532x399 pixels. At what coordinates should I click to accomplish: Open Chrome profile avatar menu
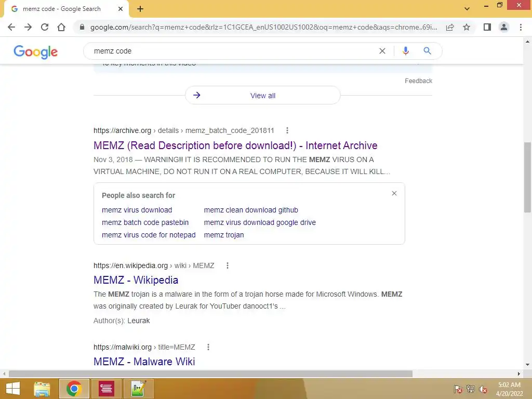pos(504,27)
